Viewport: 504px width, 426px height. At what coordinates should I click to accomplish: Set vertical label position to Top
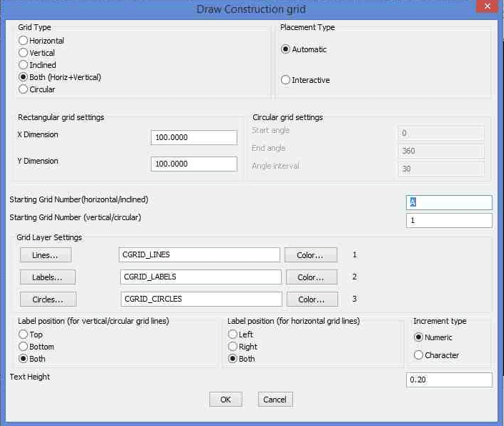pyautogui.click(x=24, y=335)
